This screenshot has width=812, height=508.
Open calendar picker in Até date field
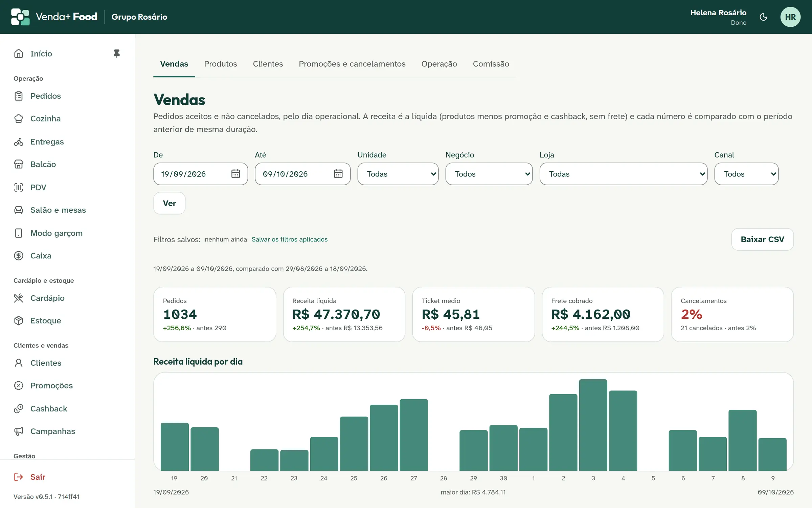(338, 174)
